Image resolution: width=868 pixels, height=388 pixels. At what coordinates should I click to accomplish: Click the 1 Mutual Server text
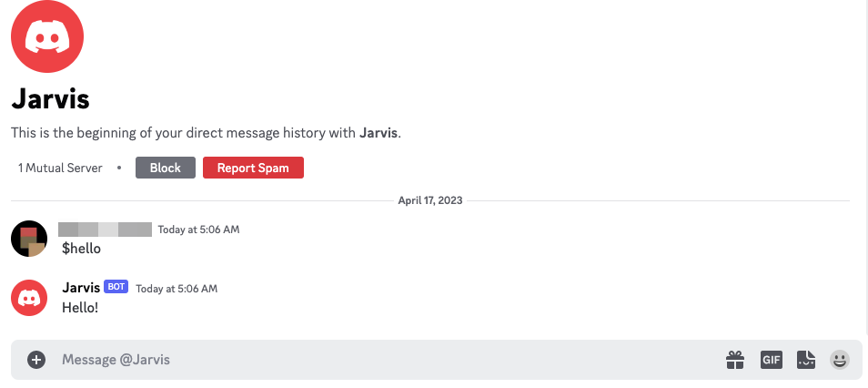point(60,168)
